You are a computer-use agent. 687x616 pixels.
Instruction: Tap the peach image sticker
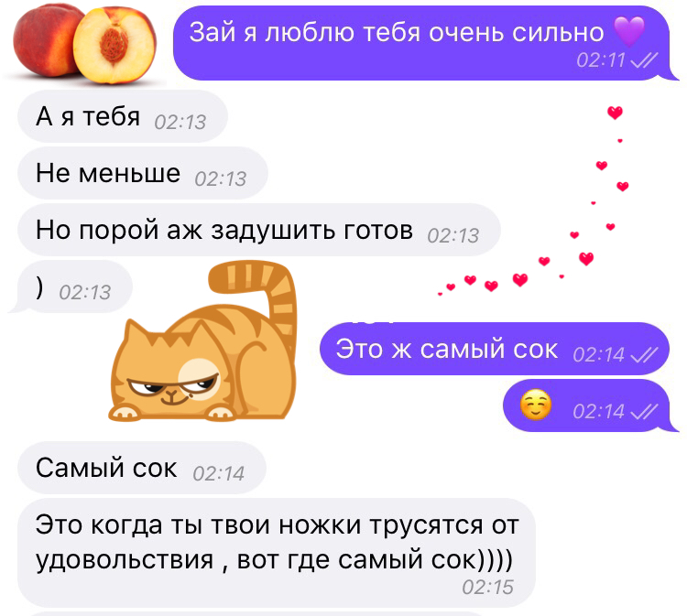[84, 43]
